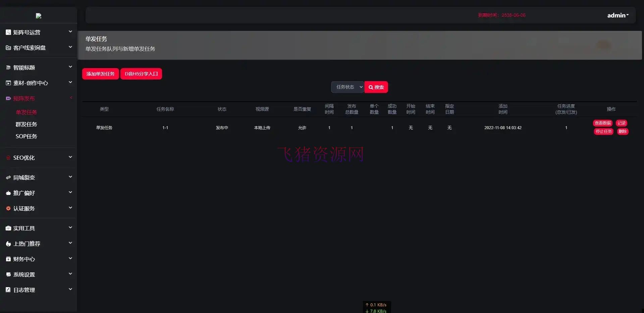Select the SEO优化 sidebar icon

(x=8, y=158)
